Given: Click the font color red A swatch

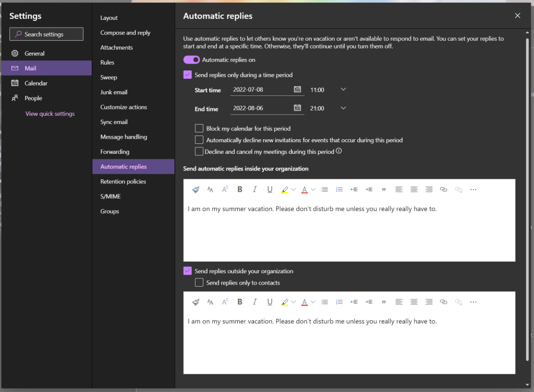Looking at the screenshot, I should (305, 190).
